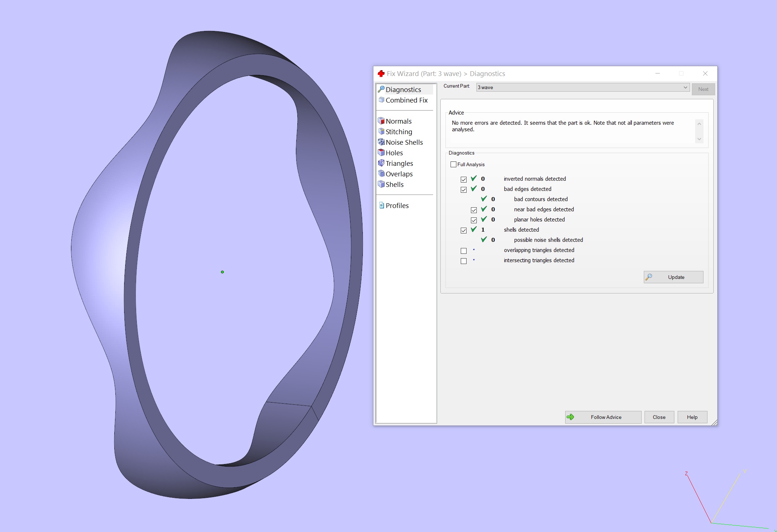The height and width of the screenshot is (532, 777).
Task: Select the Diagnostics page in sidebar
Action: (403, 89)
